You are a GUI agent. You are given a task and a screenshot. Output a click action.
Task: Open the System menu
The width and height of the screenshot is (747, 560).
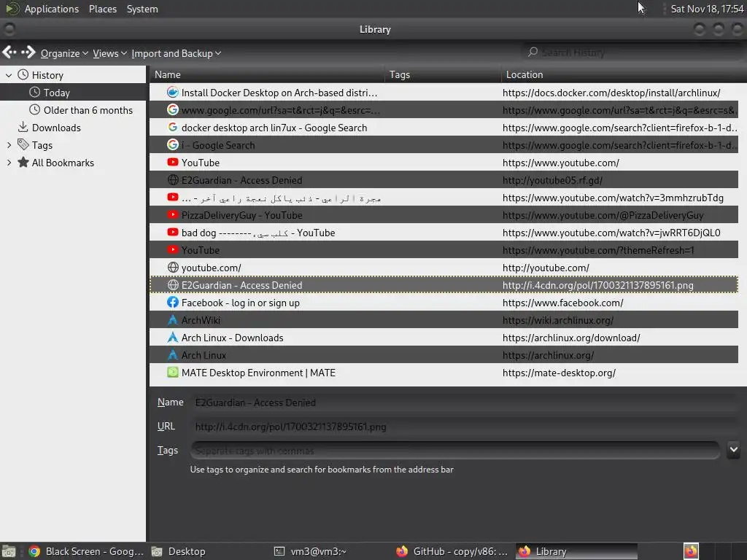142,9
